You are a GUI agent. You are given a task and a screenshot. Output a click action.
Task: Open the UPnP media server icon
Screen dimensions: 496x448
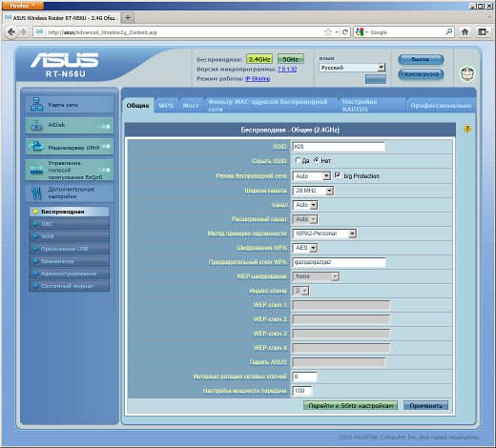click(36, 147)
